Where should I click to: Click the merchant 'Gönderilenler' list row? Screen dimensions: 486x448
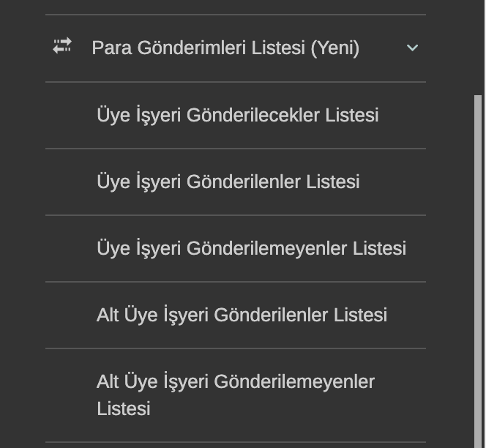point(228,182)
